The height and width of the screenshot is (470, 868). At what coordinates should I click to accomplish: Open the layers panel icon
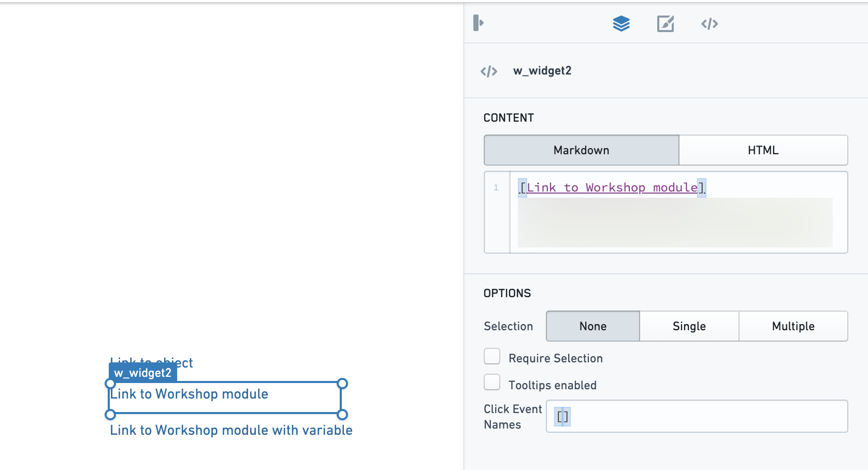(x=621, y=23)
